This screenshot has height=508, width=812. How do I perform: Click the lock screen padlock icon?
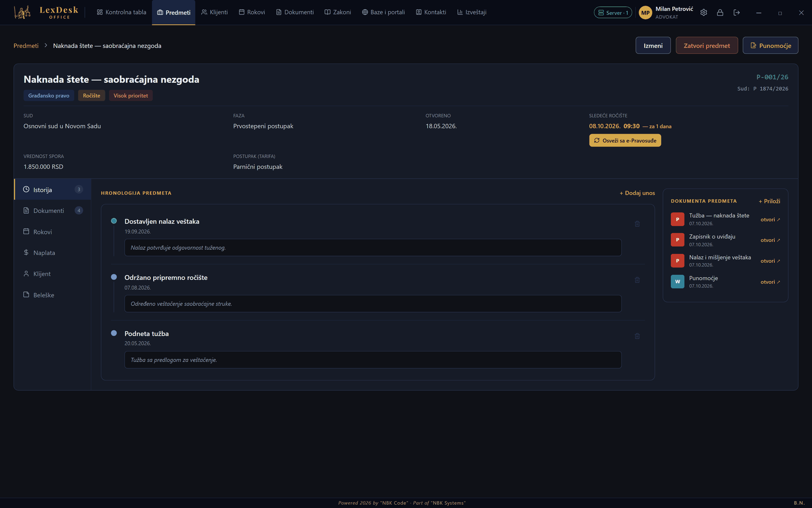[720, 13]
